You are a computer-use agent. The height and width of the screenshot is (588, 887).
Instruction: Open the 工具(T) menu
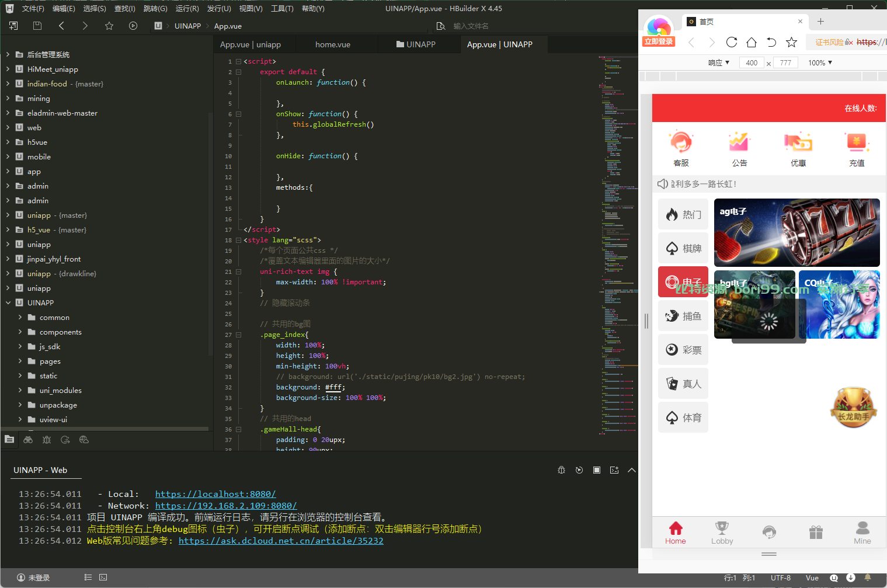click(282, 8)
